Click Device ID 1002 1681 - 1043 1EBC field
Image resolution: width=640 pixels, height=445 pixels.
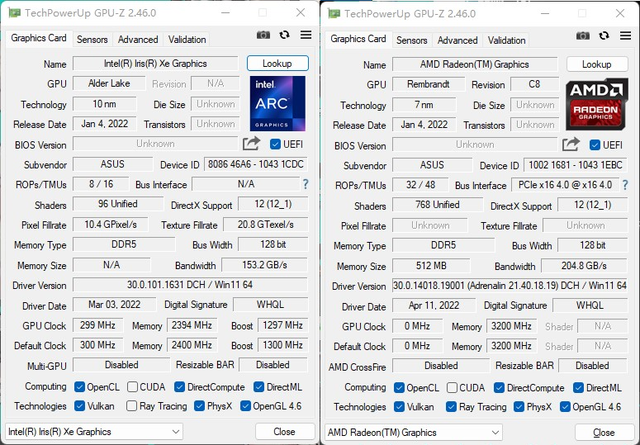[576, 165]
